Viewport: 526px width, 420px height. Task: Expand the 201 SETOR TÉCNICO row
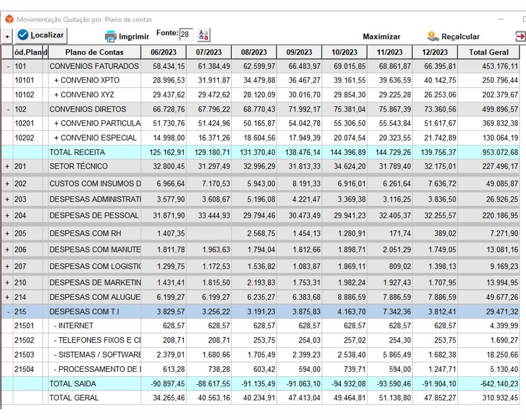coord(7,167)
